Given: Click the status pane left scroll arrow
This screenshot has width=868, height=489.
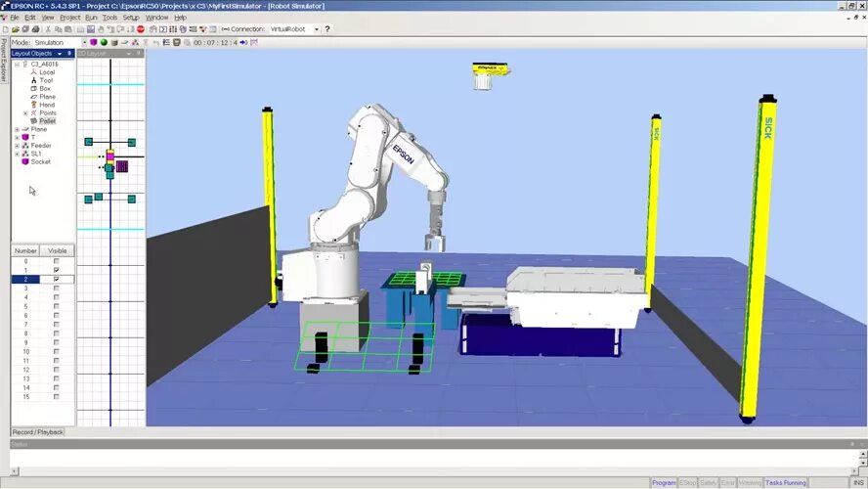Looking at the screenshot, I should click(x=15, y=471).
